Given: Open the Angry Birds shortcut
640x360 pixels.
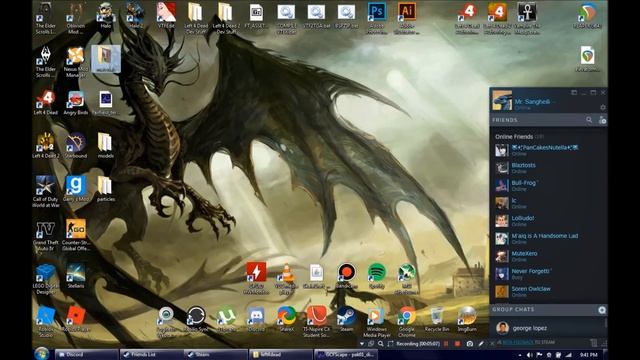Looking at the screenshot, I should (x=76, y=102).
